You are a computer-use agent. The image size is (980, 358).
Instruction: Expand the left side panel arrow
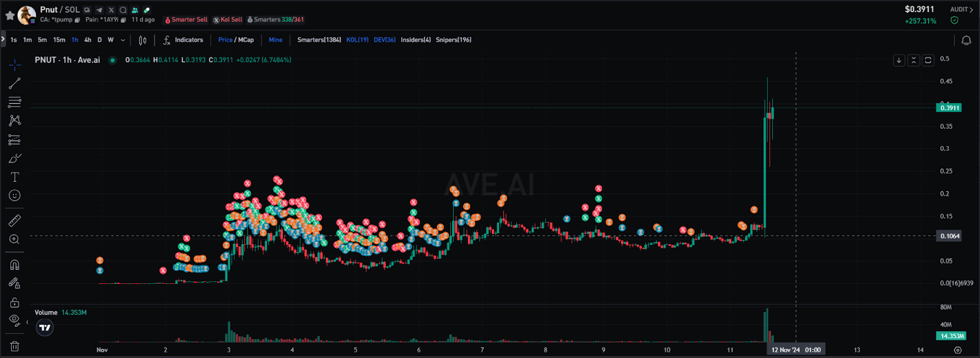coord(3,39)
